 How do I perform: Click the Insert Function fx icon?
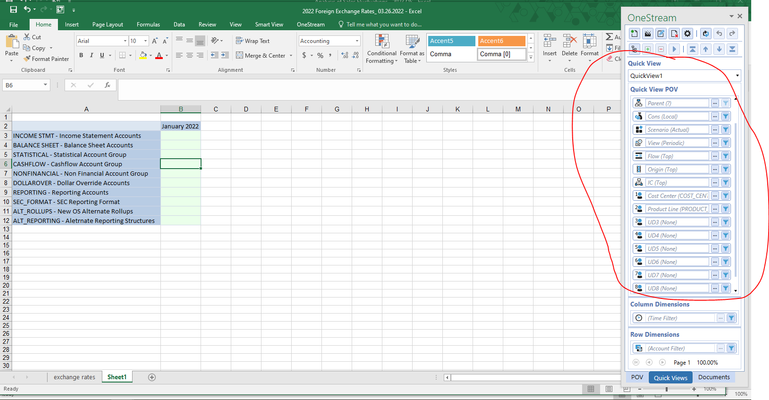(x=107, y=85)
